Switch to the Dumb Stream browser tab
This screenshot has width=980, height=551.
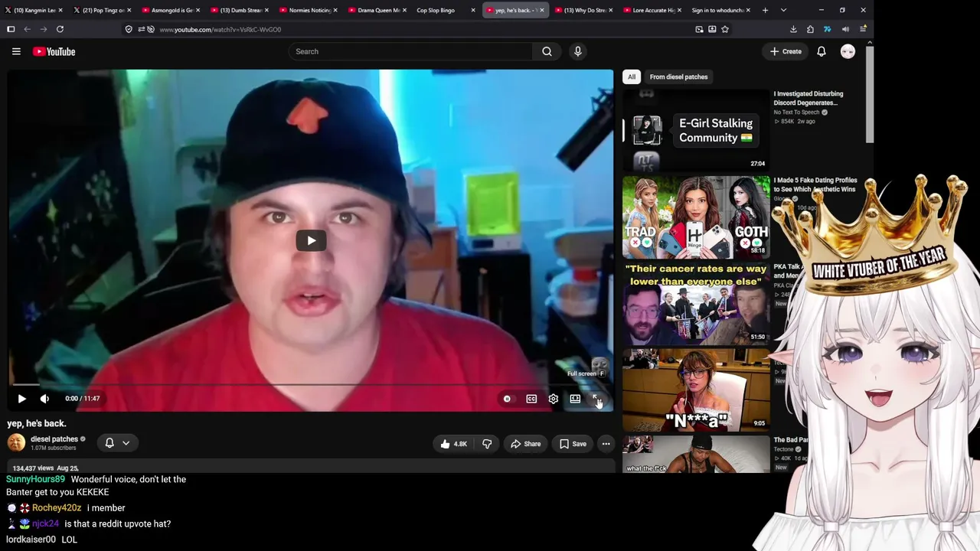pos(240,10)
